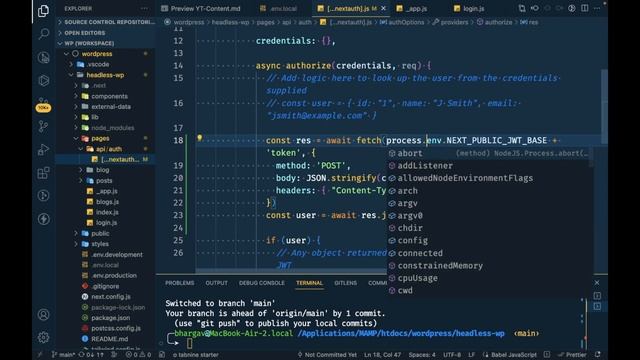Open Source Control branch icon in activity bar
The image size is (640, 360).
(43, 126)
